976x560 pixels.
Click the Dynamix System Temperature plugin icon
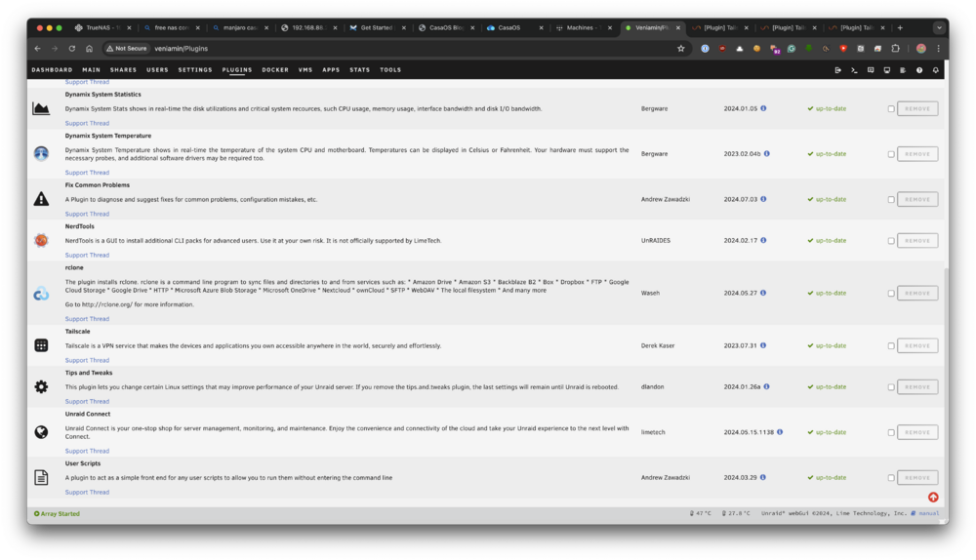pyautogui.click(x=41, y=154)
